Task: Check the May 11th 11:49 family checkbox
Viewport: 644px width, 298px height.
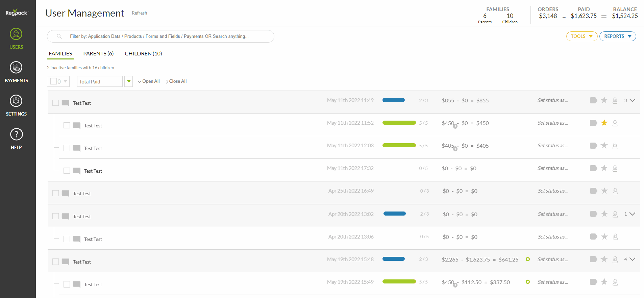Action: tap(56, 103)
